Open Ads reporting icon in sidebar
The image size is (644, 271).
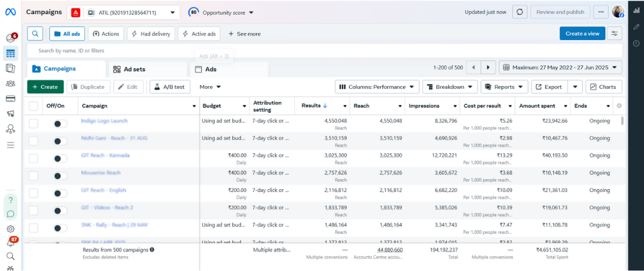coord(11,68)
